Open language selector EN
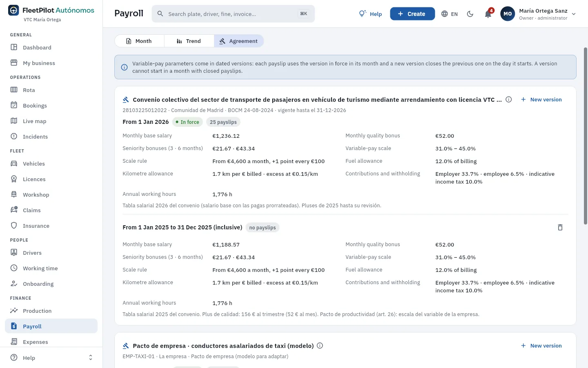 click(450, 14)
